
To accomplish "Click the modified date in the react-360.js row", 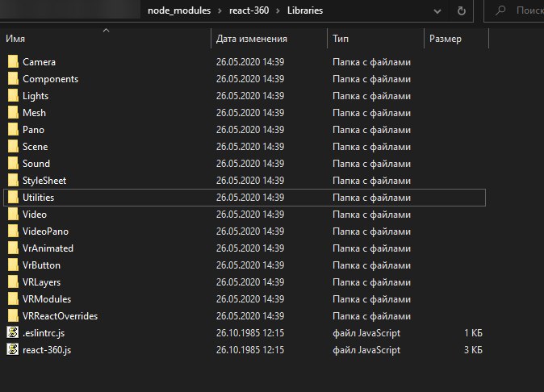I will coord(249,350).
